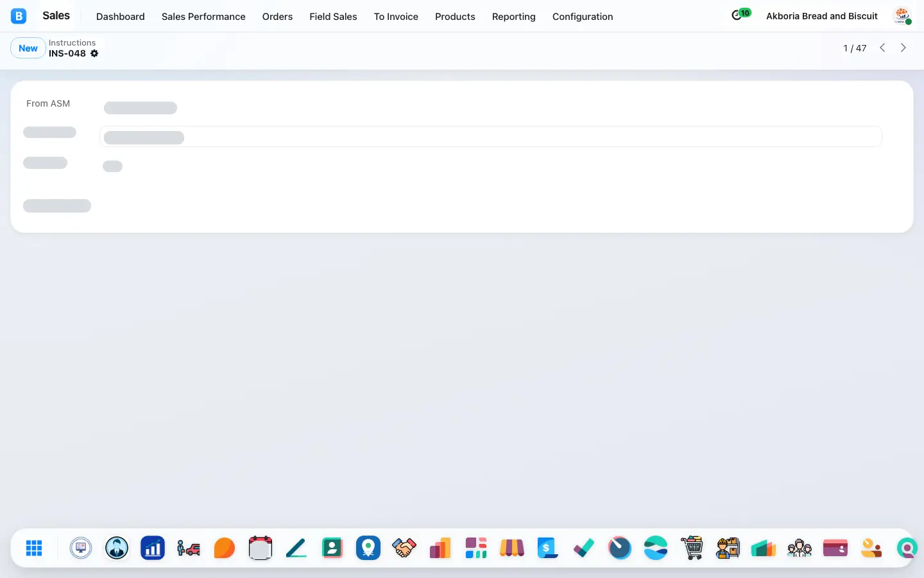The height and width of the screenshot is (578, 924).
Task: Click the Instructions breadcrumb link
Action: point(72,43)
